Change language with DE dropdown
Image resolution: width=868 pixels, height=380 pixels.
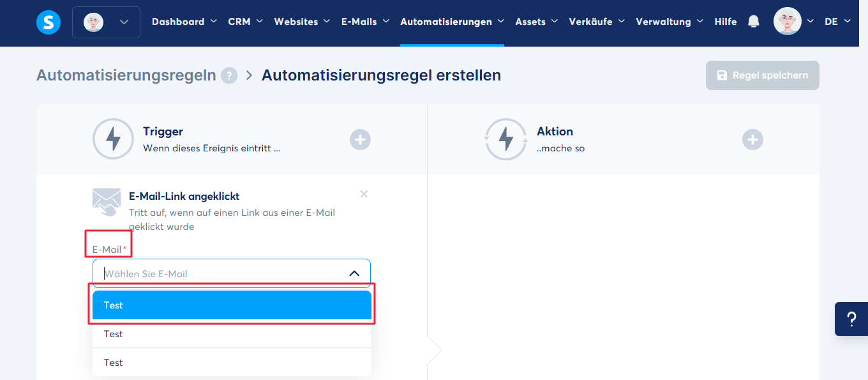(x=837, y=22)
